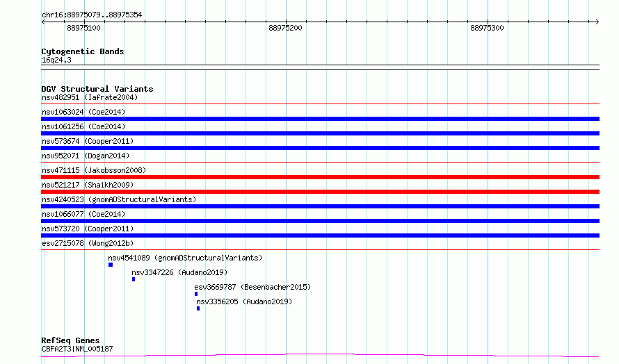Screen dimensions: 619x364
Task: Click the left arrow on the ruler
Action: point(43,22)
